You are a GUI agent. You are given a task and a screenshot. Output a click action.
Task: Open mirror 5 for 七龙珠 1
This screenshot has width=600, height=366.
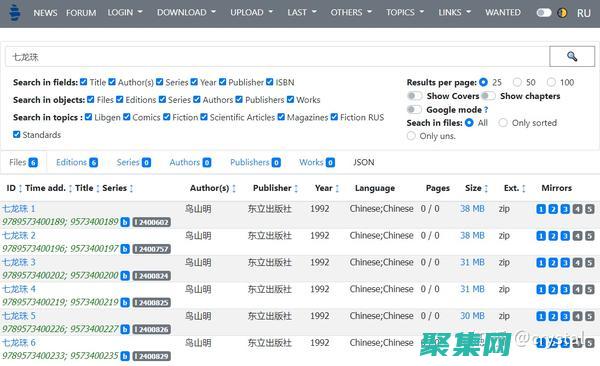pos(590,209)
